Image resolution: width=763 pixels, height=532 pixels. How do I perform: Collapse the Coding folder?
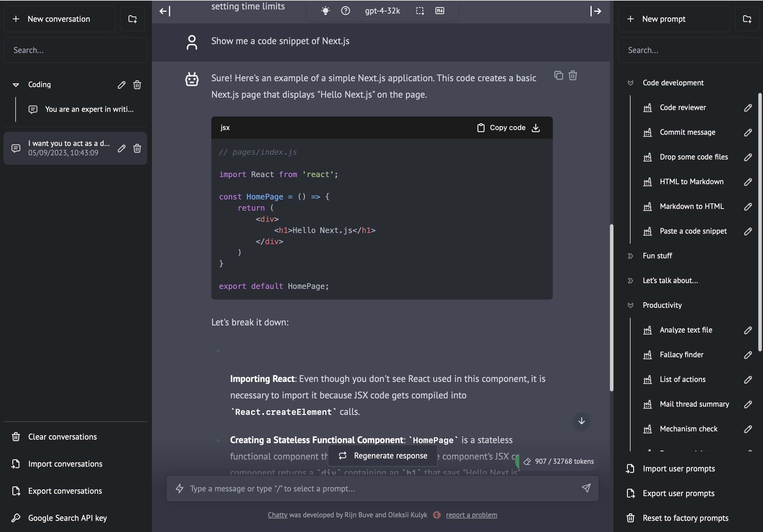pos(16,85)
